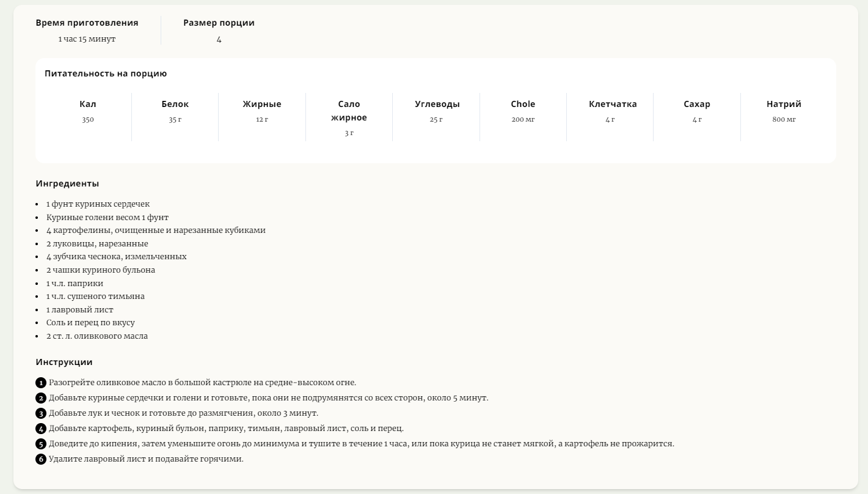Image resolution: width=868 pixels, height=494 pixels.
Task: Click the 'Инструкции' section heading
Action: tap(64, 362)
